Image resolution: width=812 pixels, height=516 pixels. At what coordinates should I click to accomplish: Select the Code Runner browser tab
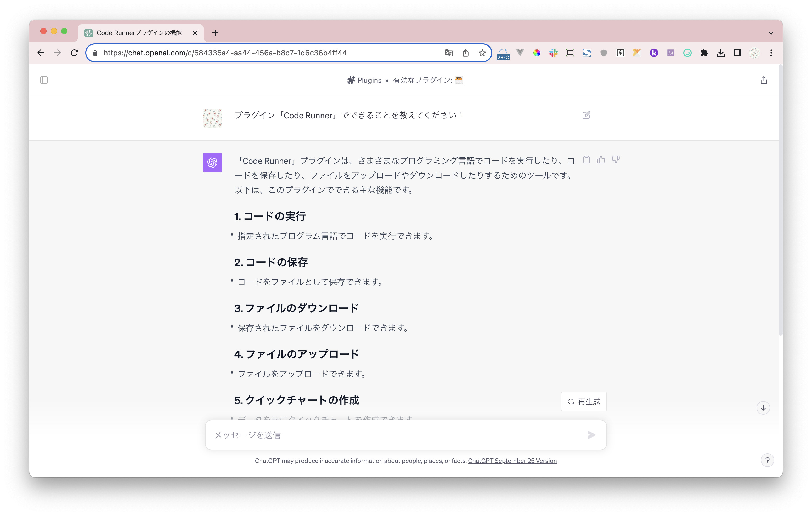139,33
